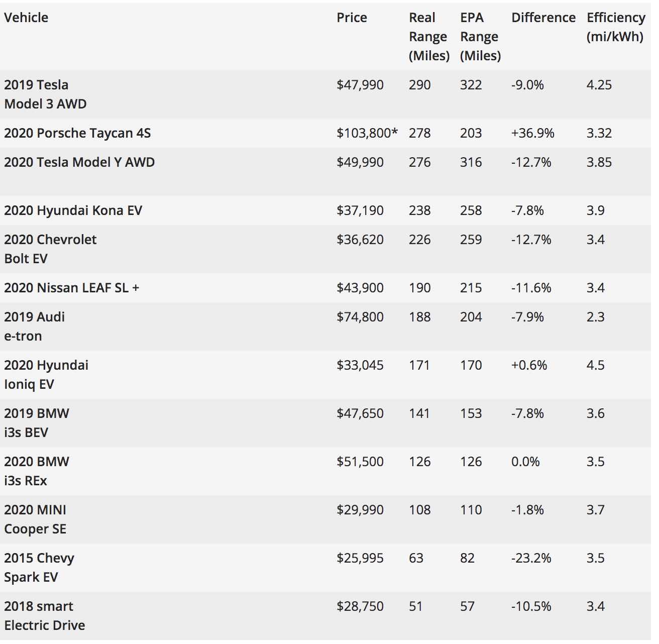This screenshot has width=659, height=644.
Task: Click the 2015 Chevy Spark EV entry
Action: point(39,568)
